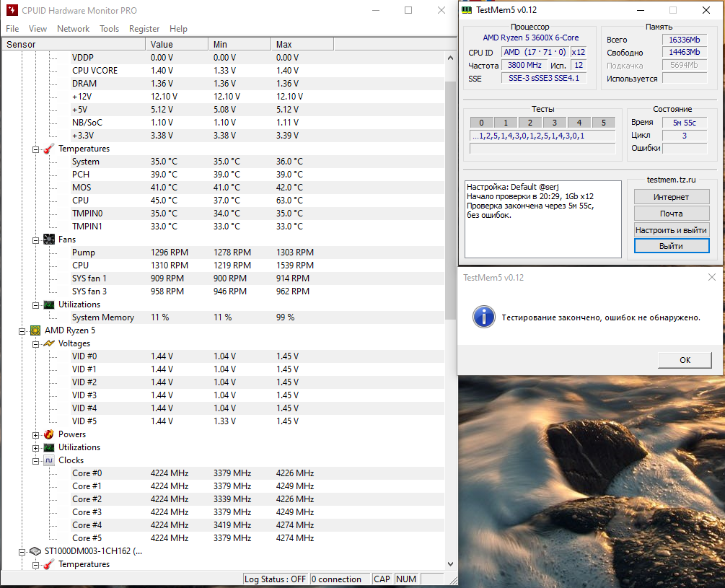Collapse the Voltages node under AMD Ryzen 5

35,344
